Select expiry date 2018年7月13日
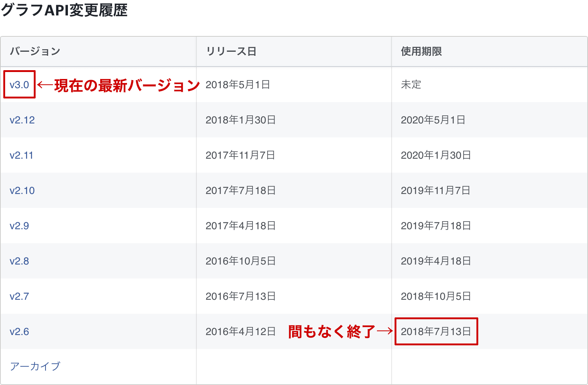Screen dimensions: 588x385 click(x=436, y=332)
